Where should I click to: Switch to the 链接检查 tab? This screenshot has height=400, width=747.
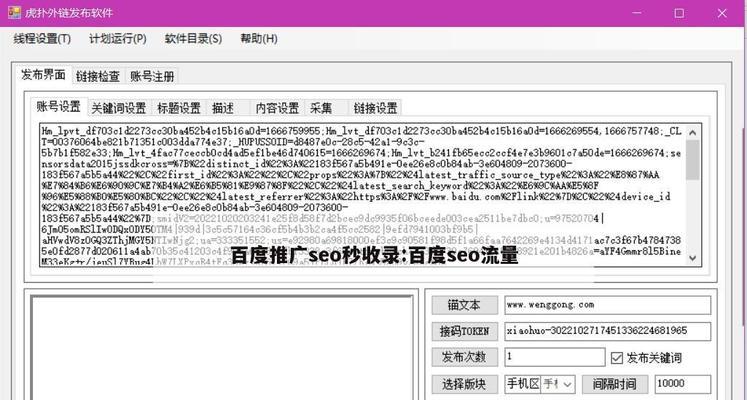click(x=98, y=77)
